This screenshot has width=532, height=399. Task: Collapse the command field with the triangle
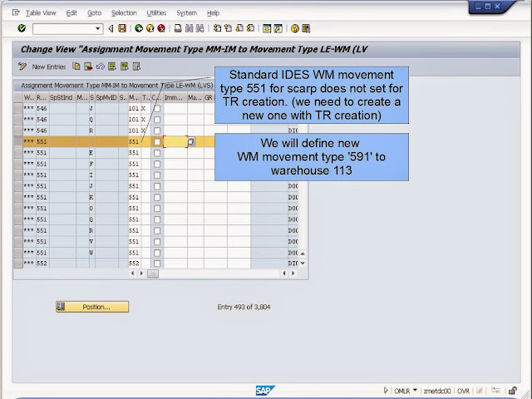pyautogui.click(x=111, y=28)
